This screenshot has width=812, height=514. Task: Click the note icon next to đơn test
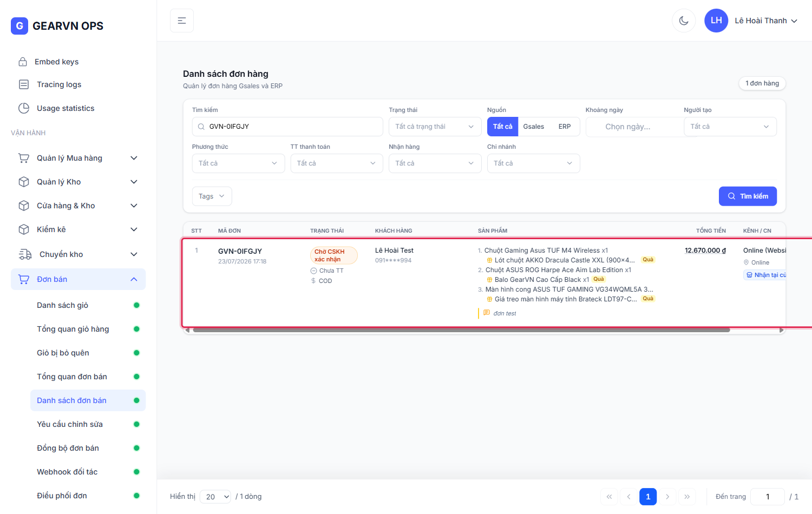[x=487, y=313]
